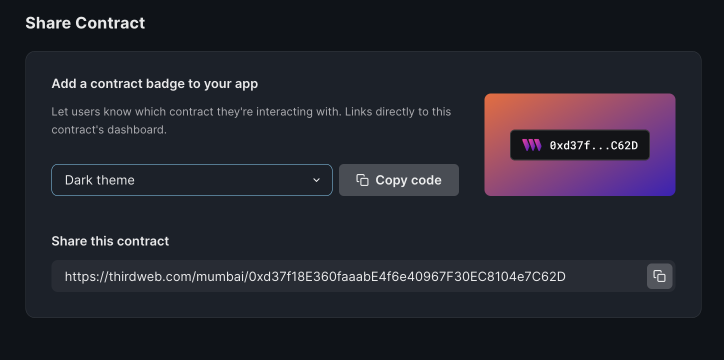Click 'Add a contract badge to your app' title
This screenshot has height=360, width=724.
coord(155,84)
